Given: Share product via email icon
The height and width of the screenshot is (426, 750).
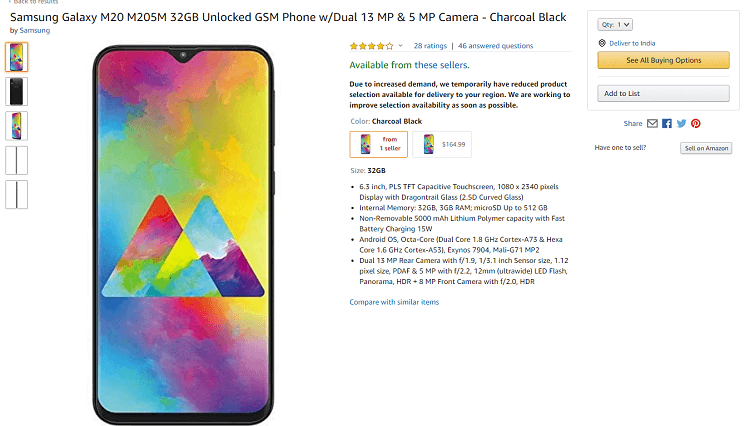Looking at the screenshot, I should coord(652,123).
